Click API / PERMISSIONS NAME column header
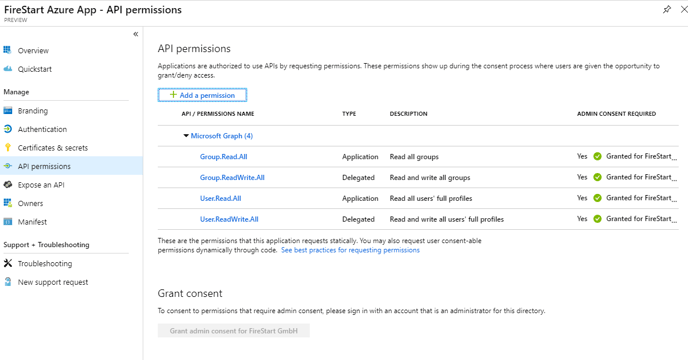The width and height of the screenshot is (688, 360). pyautogui.click(x=218, y=114)
